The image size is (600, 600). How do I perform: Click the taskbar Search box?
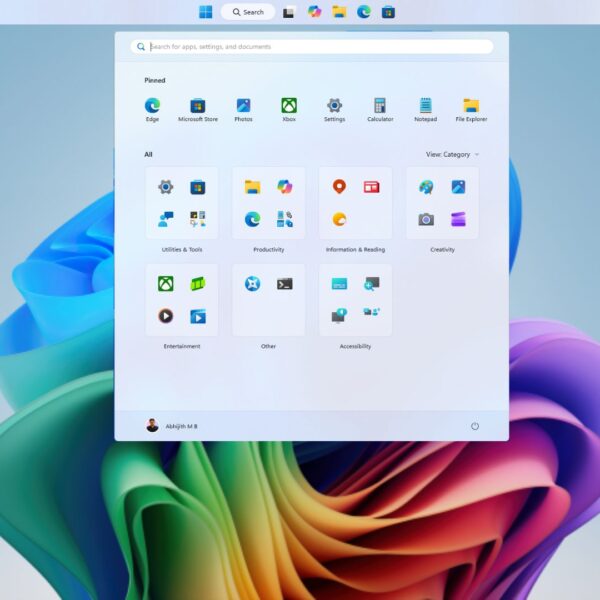tap(248, 12)
